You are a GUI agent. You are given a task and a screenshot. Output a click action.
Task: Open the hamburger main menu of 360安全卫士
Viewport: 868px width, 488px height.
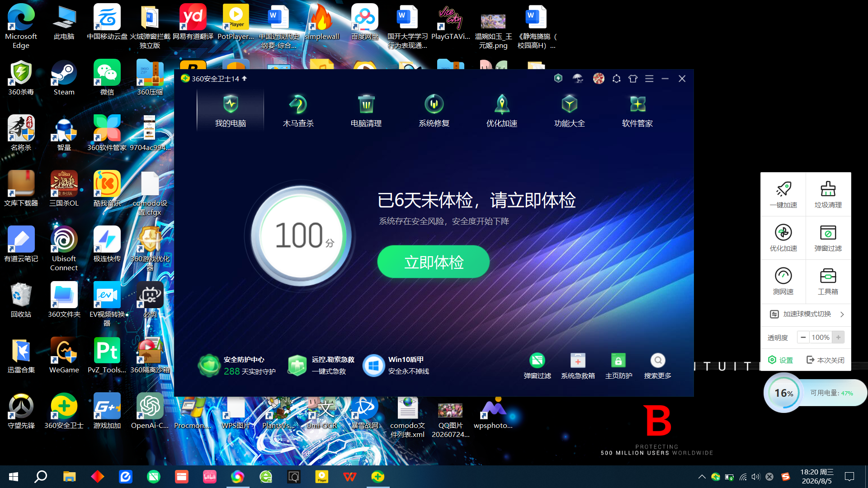click(649, 79)
